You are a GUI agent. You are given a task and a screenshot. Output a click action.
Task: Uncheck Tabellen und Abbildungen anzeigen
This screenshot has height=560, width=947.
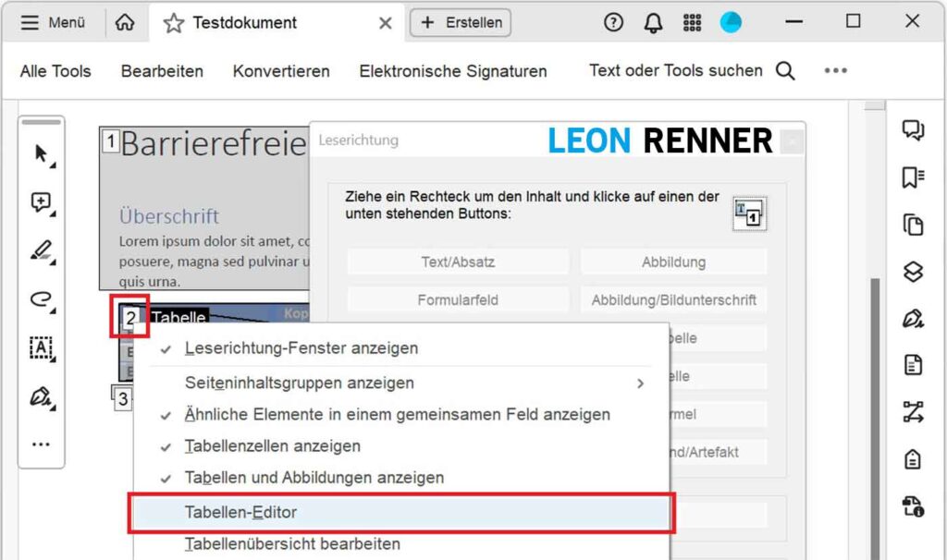(314, 478)
